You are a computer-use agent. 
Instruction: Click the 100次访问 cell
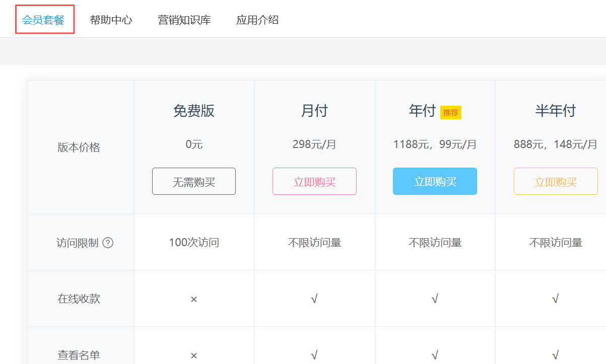194,243
